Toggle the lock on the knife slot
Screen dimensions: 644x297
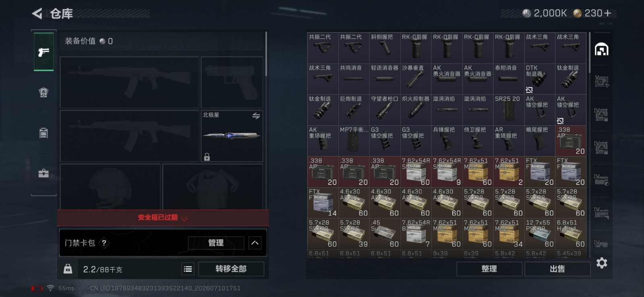tap(207, 157)
